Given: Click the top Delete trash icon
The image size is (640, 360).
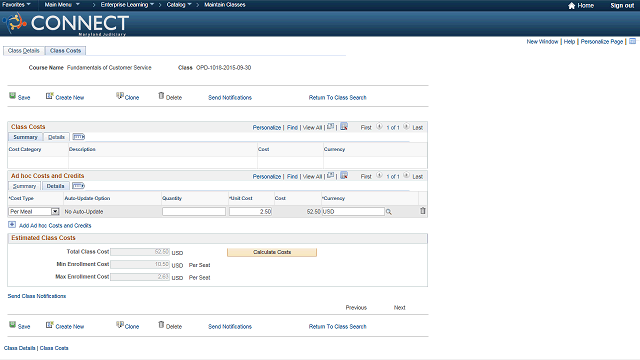Looking at the screenshot, I should (161, 96).
